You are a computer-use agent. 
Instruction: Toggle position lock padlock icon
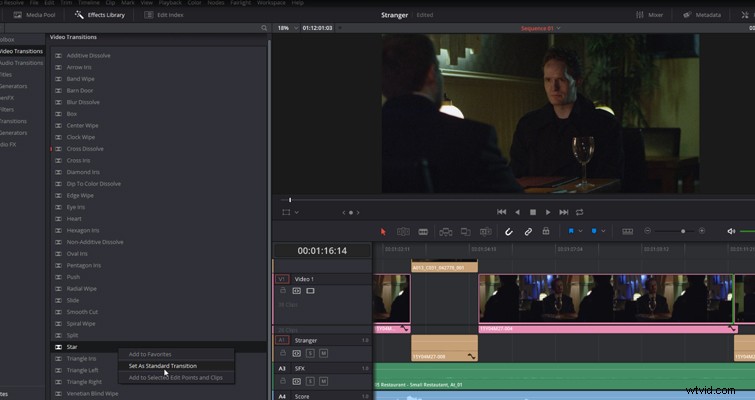(546, 231)
